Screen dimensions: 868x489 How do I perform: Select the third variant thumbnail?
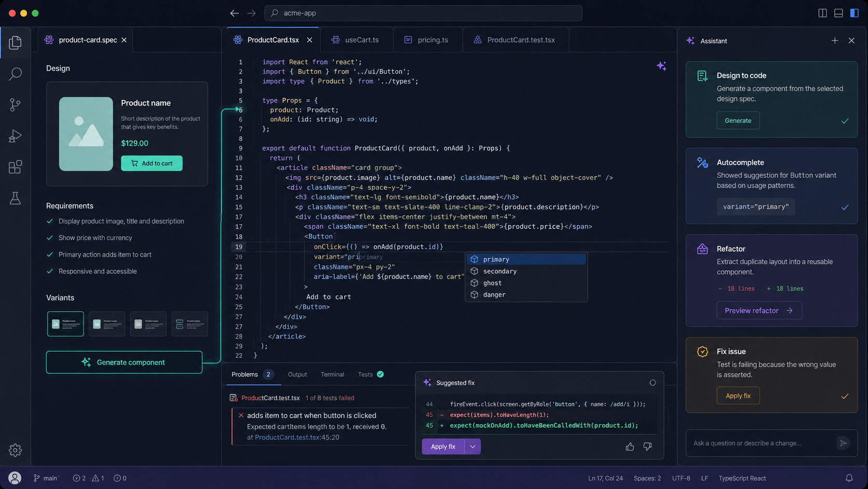148,324
